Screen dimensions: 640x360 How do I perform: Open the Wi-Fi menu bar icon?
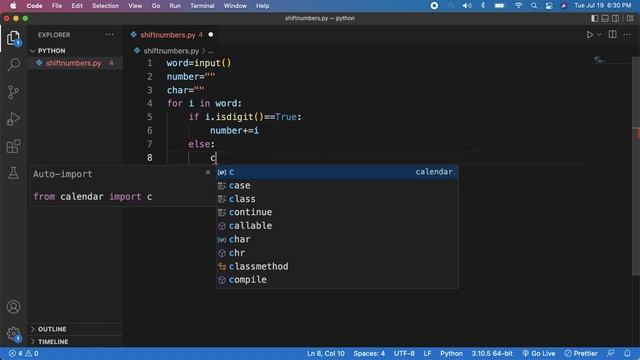(518, 6)
